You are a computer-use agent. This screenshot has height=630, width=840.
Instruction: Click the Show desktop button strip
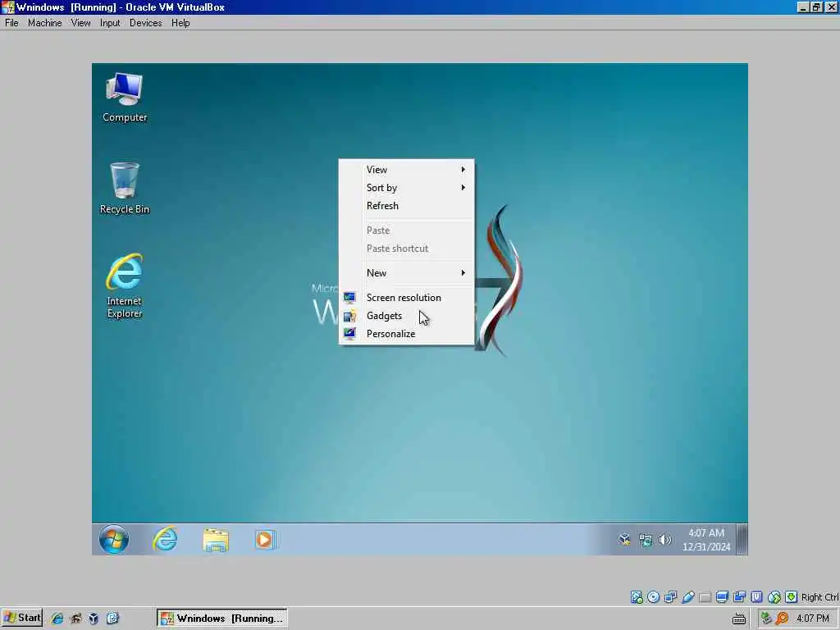[742, 540]
